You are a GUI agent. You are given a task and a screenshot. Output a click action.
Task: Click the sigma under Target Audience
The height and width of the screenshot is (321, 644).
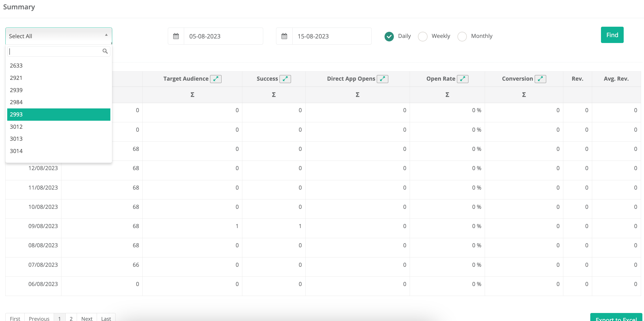192,95
